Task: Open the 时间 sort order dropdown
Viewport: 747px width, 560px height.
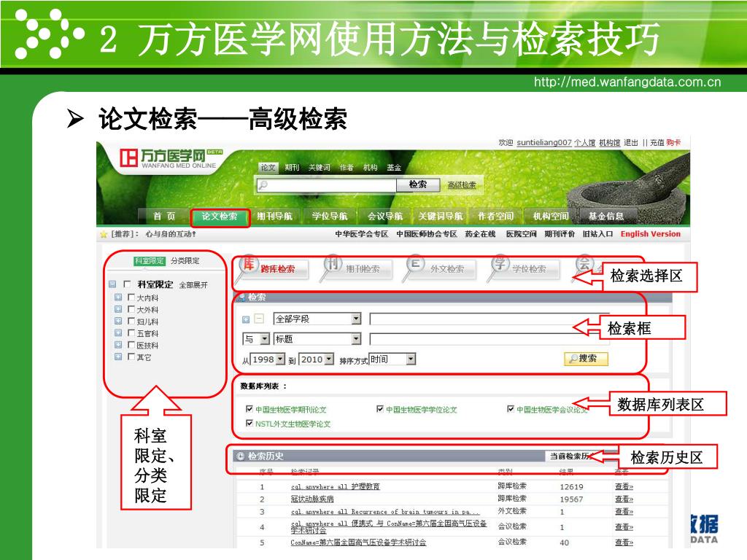Action: click(392, 359)
